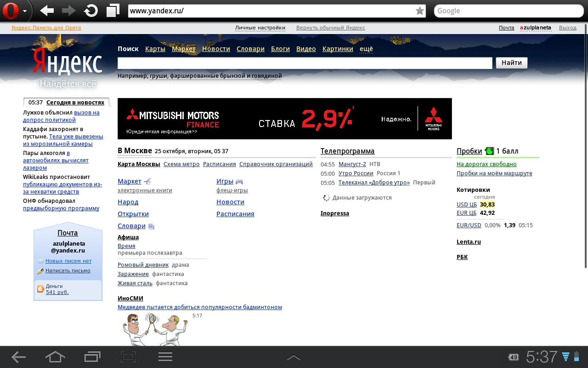Open the Lenta.ru widget link
The width and height of the screenshot is (588, 368).
tap(469, 242)
